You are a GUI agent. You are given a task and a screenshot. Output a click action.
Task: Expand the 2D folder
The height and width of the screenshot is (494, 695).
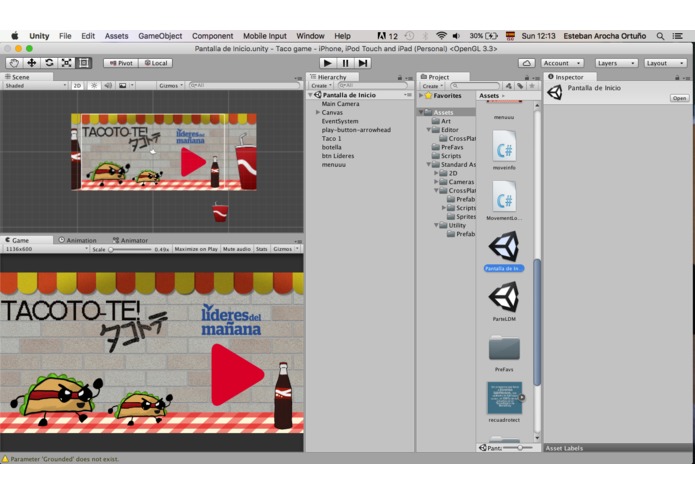(x=436, y=173)
